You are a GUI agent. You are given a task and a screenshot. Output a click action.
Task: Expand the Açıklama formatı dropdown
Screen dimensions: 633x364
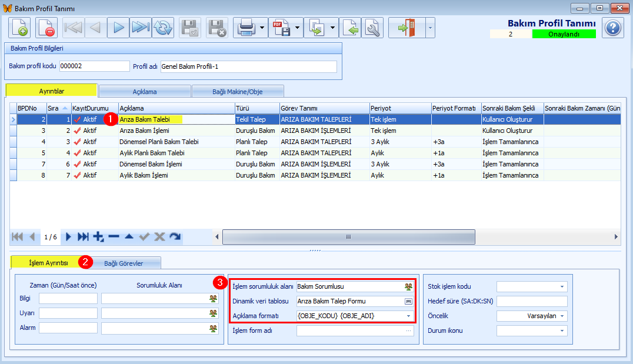(408, 316)
